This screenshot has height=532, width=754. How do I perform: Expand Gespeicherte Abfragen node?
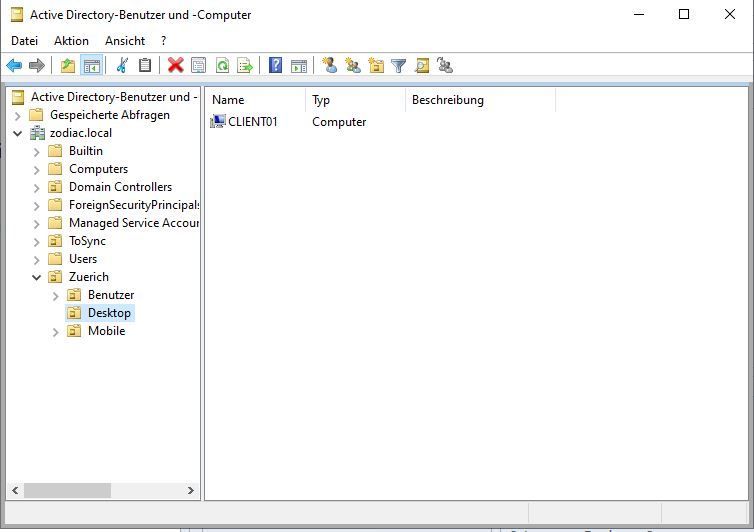(x=17, y=116)
